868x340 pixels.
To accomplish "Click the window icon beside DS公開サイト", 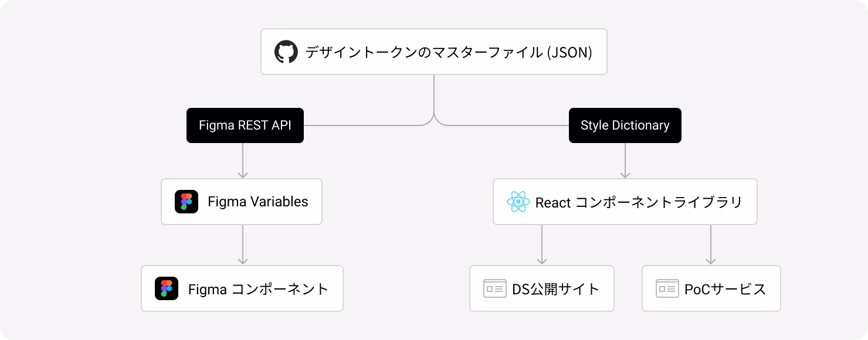I will point(494,288).
